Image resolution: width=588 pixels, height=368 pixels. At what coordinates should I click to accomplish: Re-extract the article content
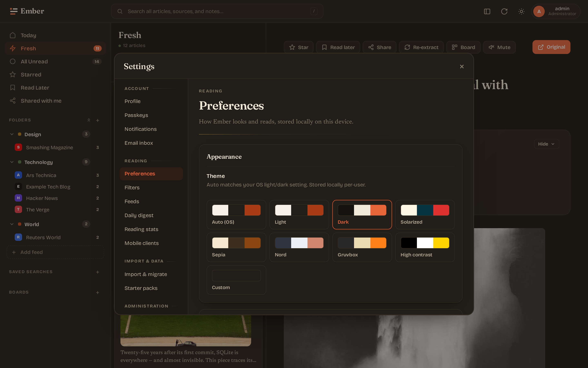(421, 47)
